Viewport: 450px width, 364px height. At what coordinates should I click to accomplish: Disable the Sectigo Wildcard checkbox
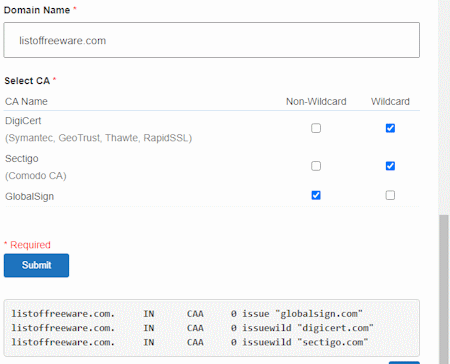390,166
